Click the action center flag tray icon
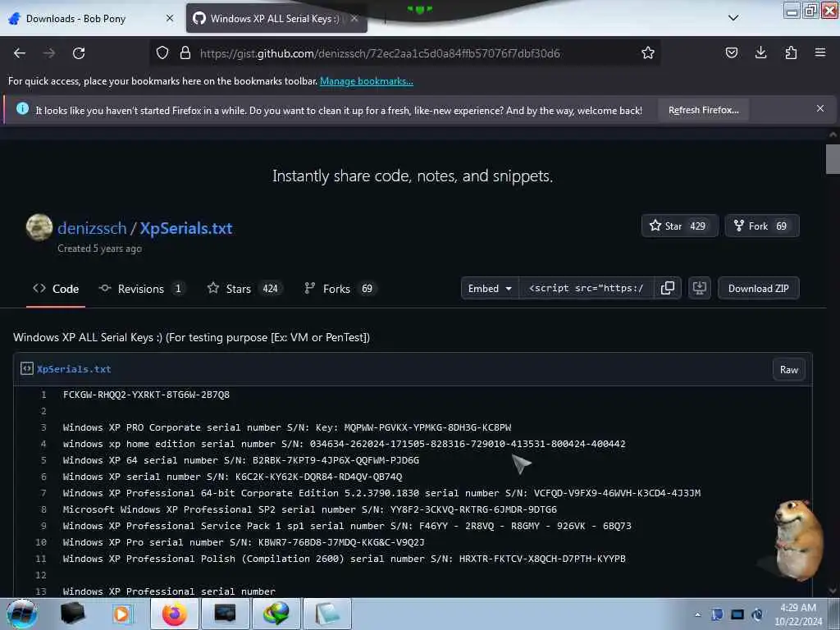840x630 pixels. pos(717,614)
